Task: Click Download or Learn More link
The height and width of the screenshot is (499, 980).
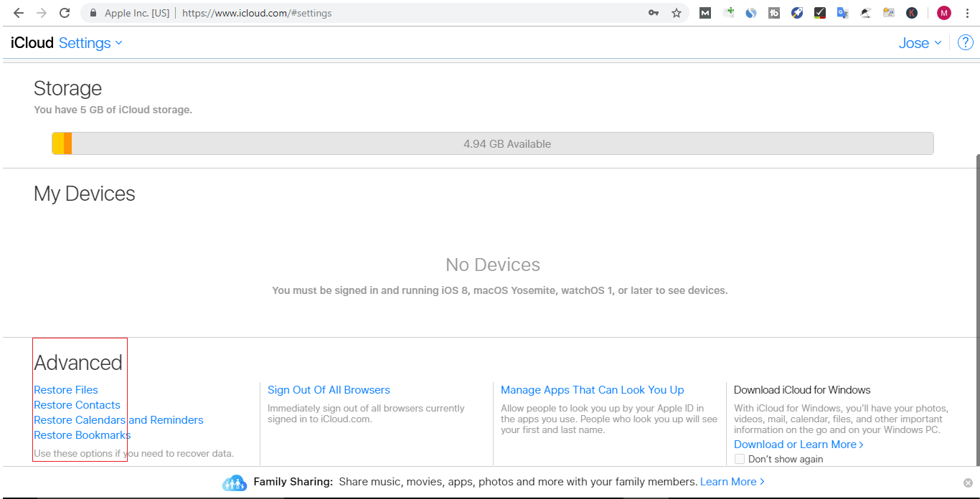Action: click(798, 445)
